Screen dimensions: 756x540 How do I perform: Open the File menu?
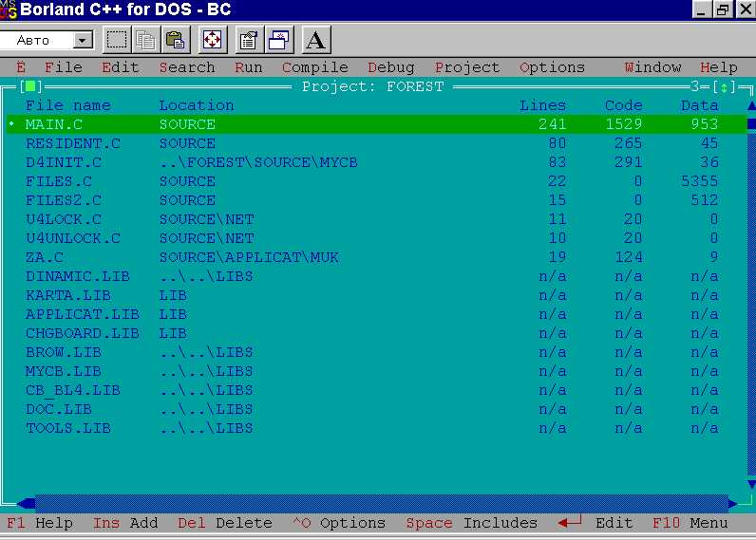(64, 67)
